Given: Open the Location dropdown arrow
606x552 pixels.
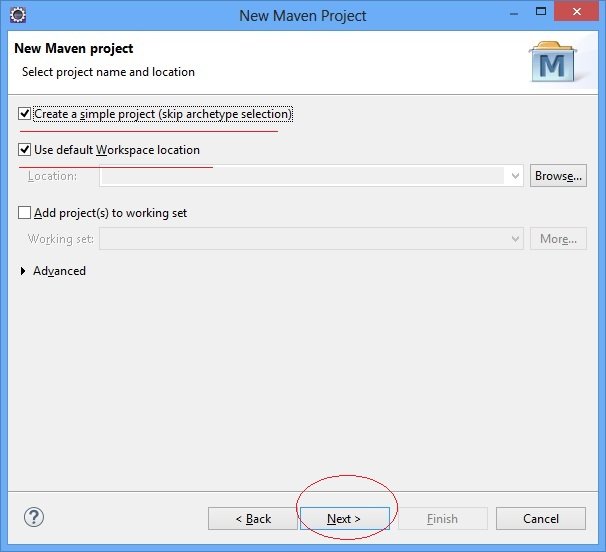Looking at the screenshot, I should click(x=515, y=176).
